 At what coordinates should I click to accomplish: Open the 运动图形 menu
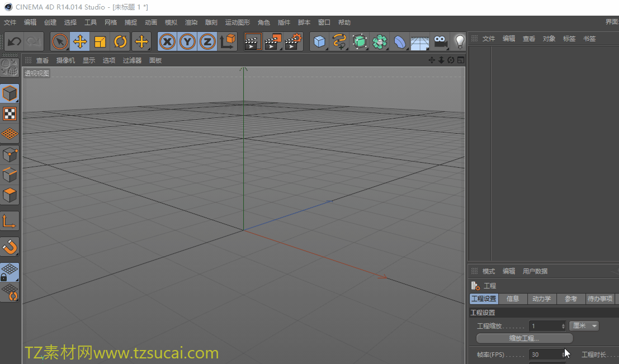point(238,22)
